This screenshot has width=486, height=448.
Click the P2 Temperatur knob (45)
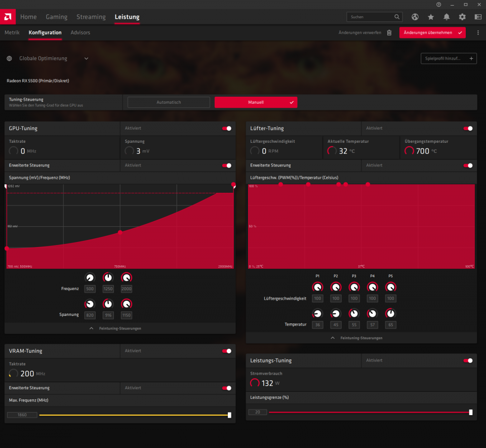point(336,313)
